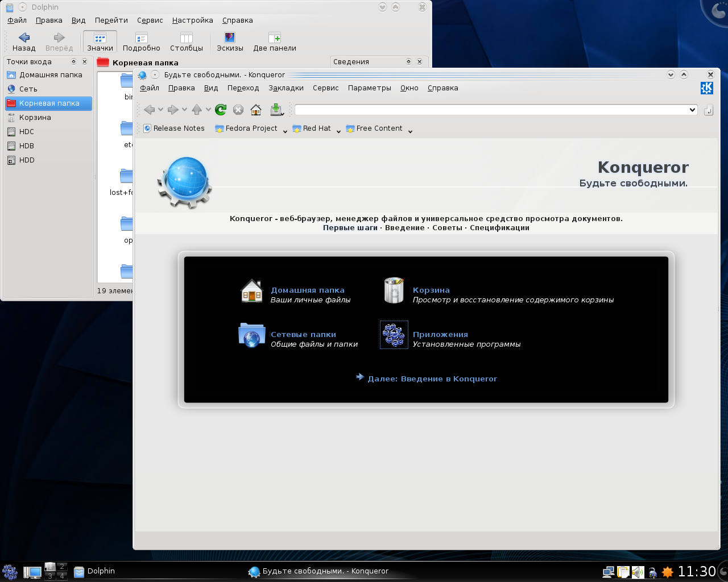The width and height of the screenshot is (728, 582).
Task: Open Konqueror's Переход menu
Action: [243, 88]
